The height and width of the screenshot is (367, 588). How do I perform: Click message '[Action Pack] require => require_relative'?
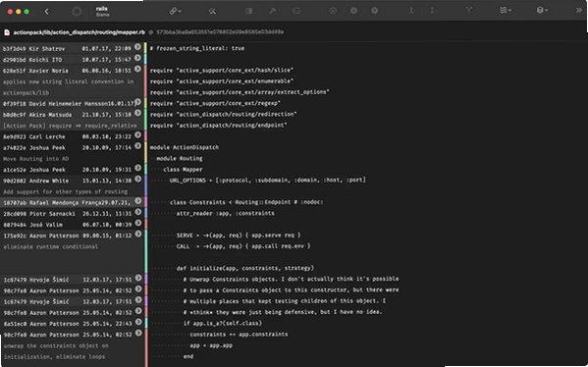70,126
